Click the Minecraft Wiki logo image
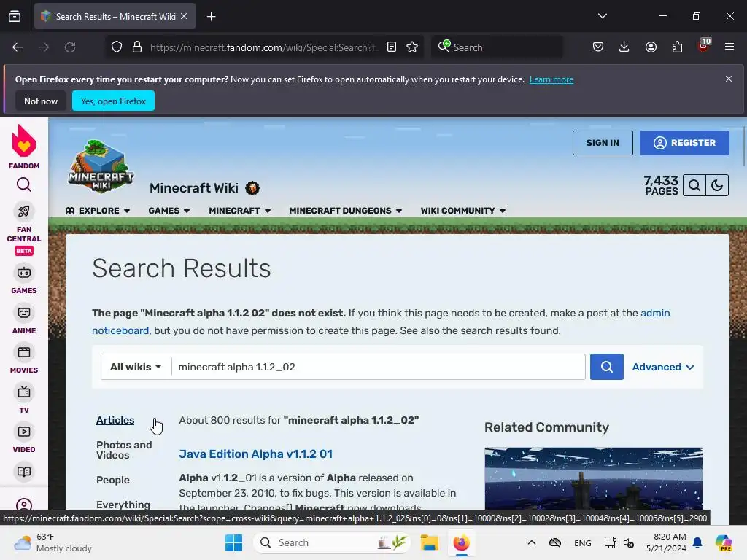The height and width of the screenshot is (560, 747). (101, 166)
